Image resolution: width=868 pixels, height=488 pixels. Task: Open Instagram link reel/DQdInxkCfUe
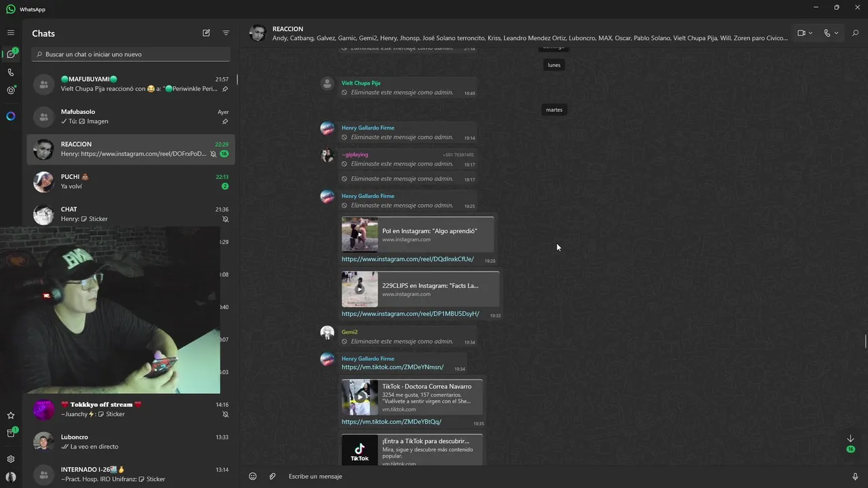click(408, 259)
